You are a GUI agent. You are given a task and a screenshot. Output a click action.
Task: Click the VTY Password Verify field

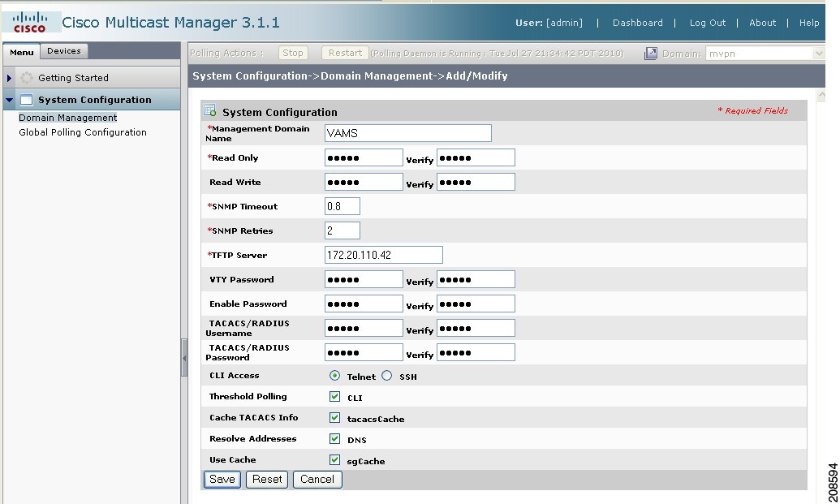click(x=476, y=279)
